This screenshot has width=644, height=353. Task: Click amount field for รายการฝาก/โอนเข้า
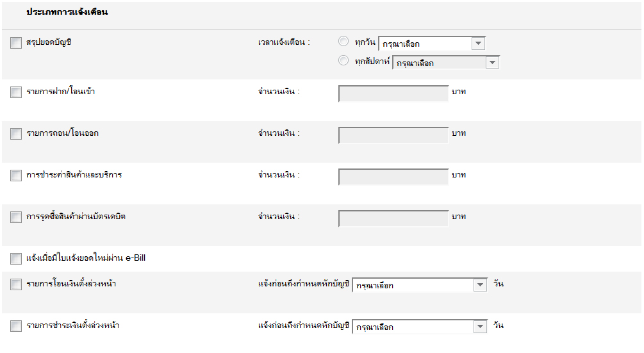pos(393,94)
